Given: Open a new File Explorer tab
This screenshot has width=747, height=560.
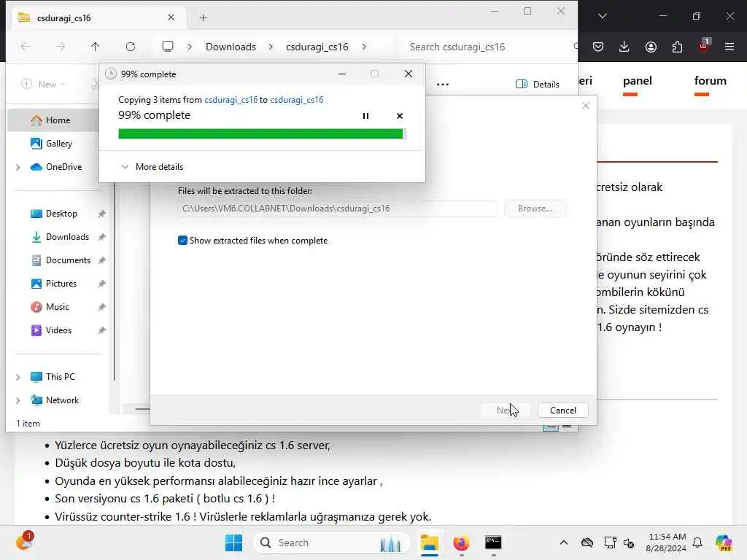Looking at the screenshot, I should [204, 18].
